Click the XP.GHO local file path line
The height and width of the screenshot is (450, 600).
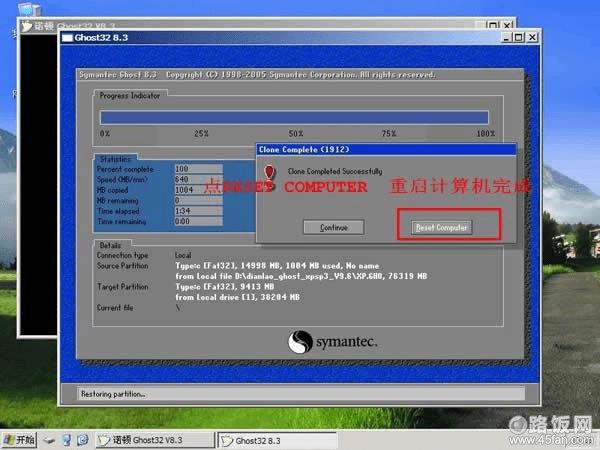pos(301,276)
